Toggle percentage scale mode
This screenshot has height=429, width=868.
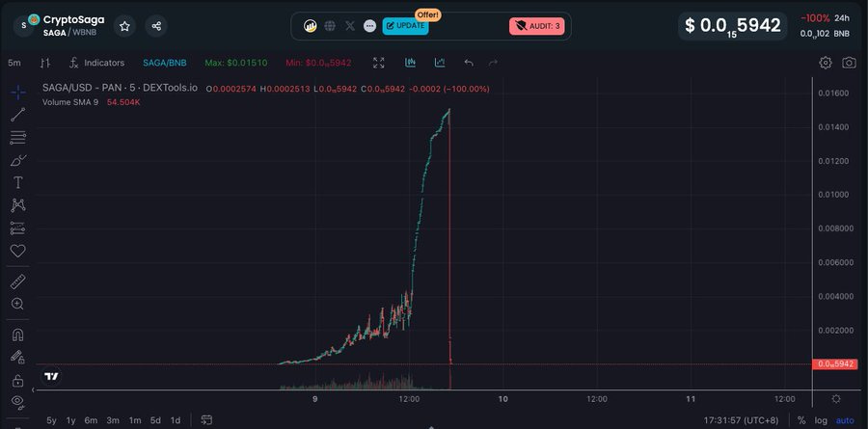[801, 420]
